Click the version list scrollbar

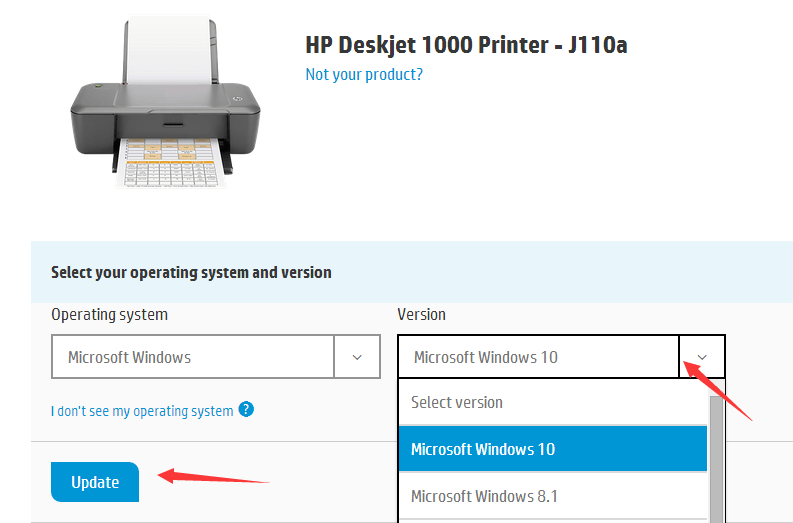716,459
